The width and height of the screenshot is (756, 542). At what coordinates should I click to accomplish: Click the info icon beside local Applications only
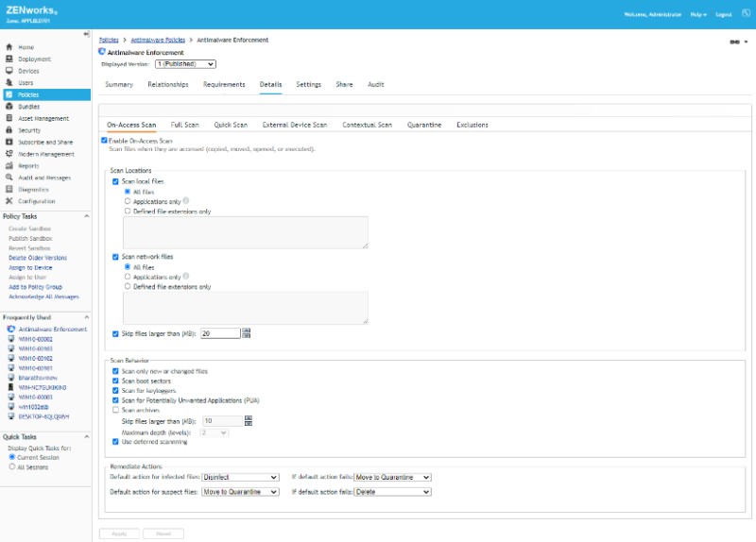point(186,201)
